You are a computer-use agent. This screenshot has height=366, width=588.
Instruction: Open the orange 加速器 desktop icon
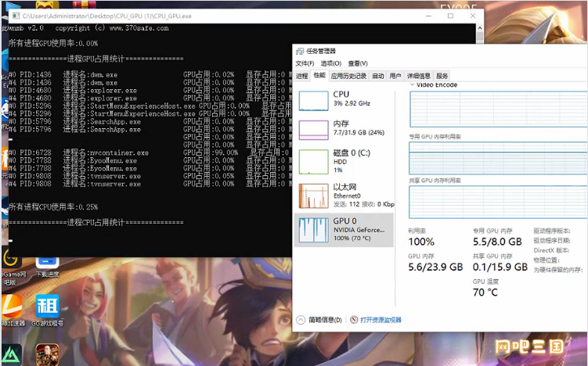[x=13, y=310]
